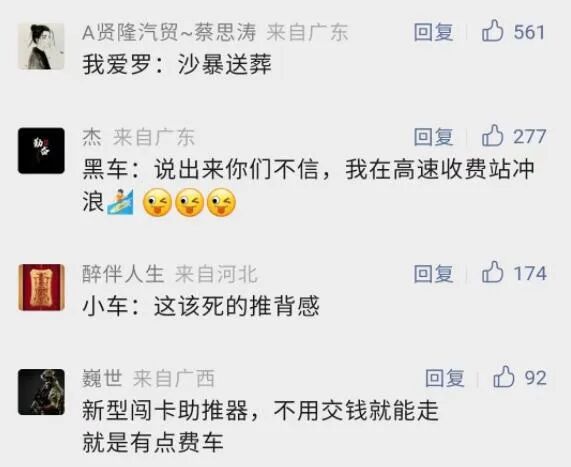
Task: Open username 杰 profile
Action: pyautogui.click(x=92, y=137)
